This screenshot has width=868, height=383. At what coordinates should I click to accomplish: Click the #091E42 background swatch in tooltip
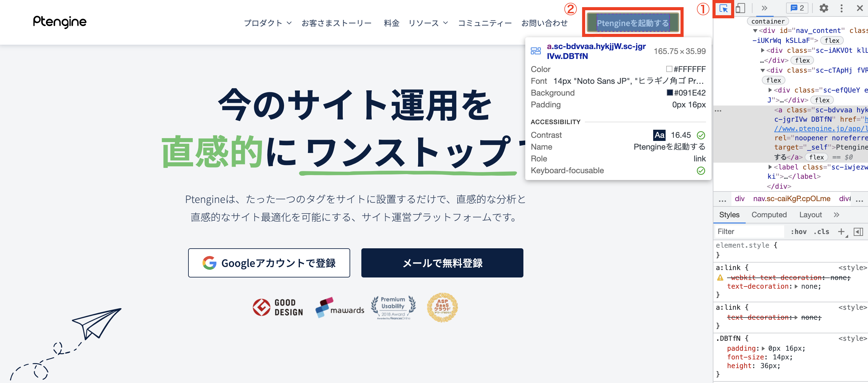point(670,92)
